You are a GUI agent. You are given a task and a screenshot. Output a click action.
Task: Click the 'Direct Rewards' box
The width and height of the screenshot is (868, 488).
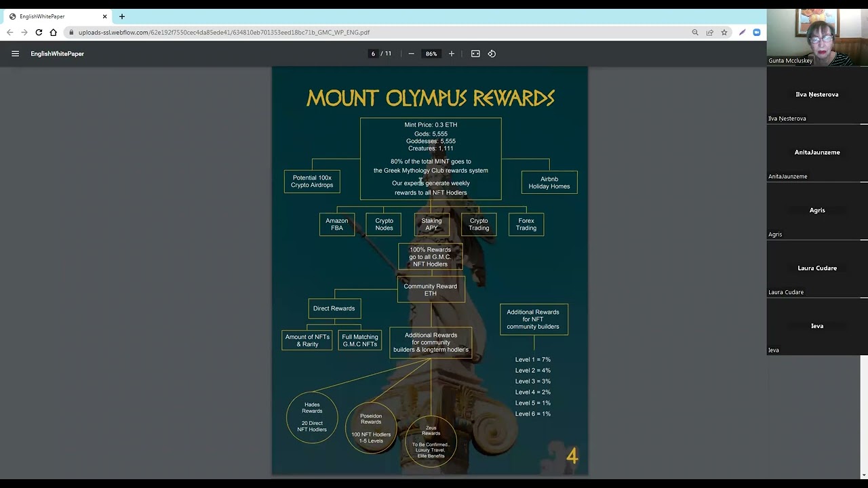click(x=334, y=308)
